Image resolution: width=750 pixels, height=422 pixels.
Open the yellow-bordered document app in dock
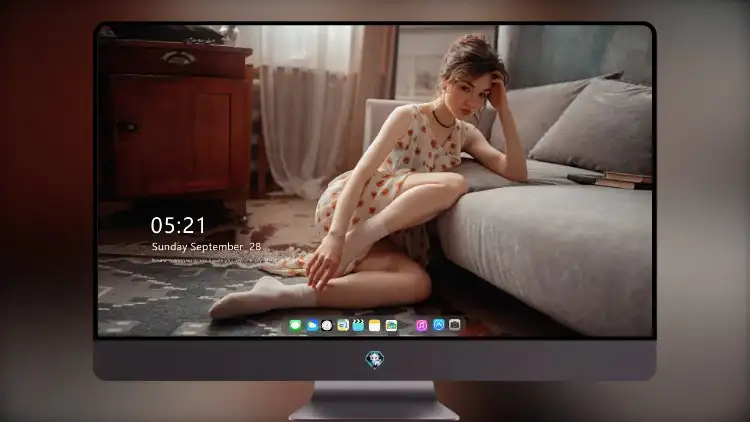coord(342,326)
